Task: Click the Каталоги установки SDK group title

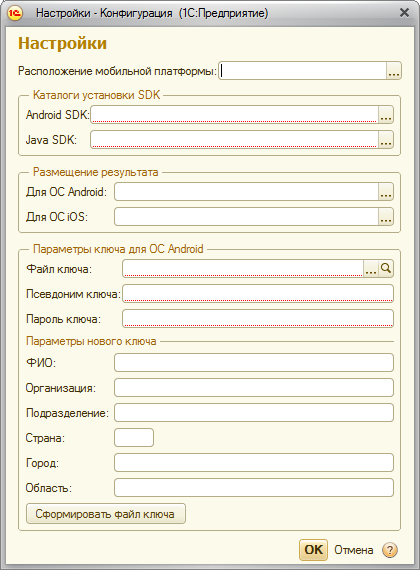Action: pos(96,95)
